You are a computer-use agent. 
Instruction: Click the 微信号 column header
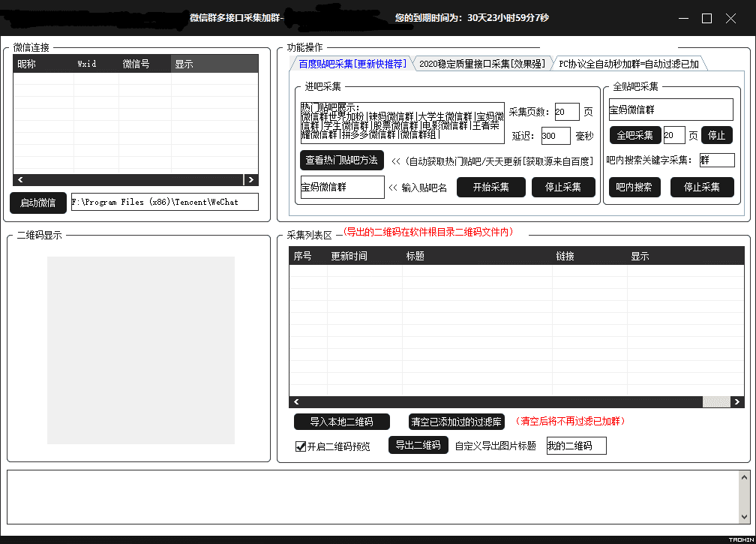tap(145, 64)
